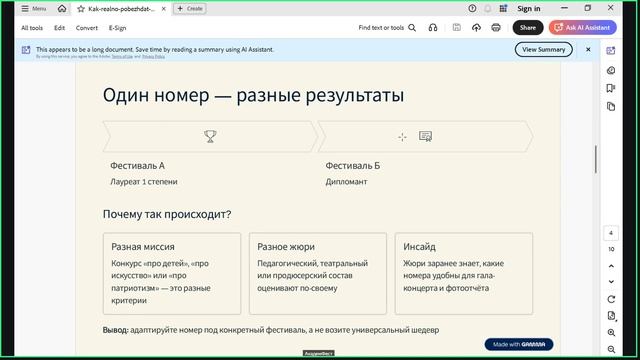
Task: Click the Инсайд card title
Action: coord(419,247)
